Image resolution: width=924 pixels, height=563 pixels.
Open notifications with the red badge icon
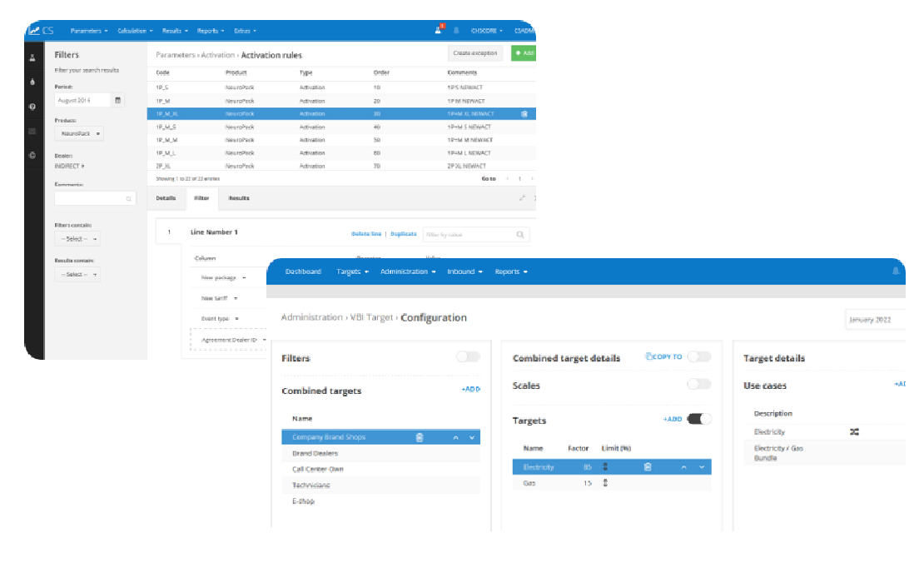point(439,31)
